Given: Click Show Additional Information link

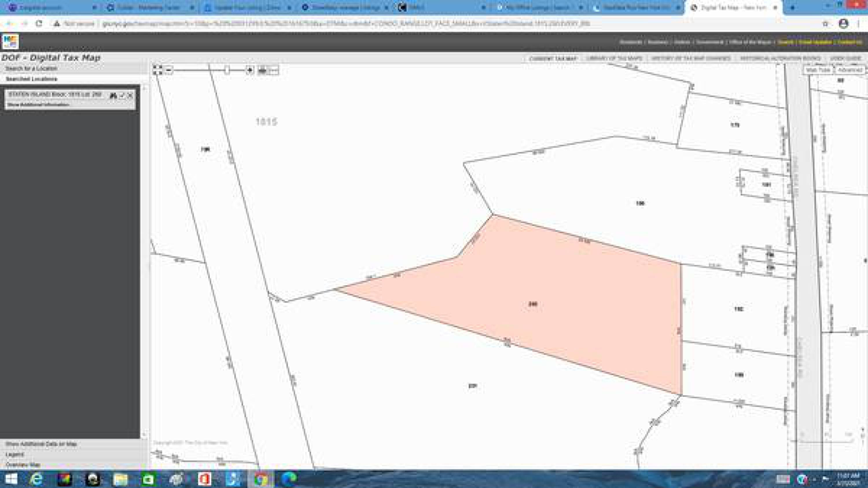Looking at the screenshot, I should pos(38,105).
